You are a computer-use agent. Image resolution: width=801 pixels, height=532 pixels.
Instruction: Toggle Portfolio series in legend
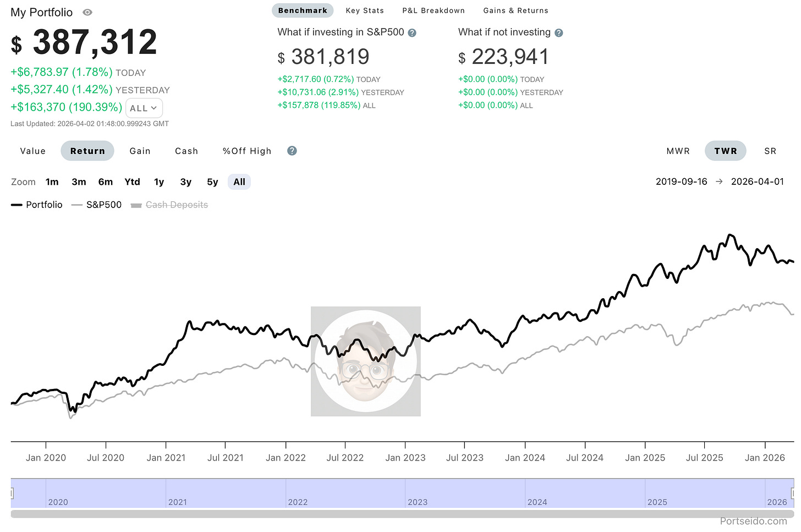point(37,205)
